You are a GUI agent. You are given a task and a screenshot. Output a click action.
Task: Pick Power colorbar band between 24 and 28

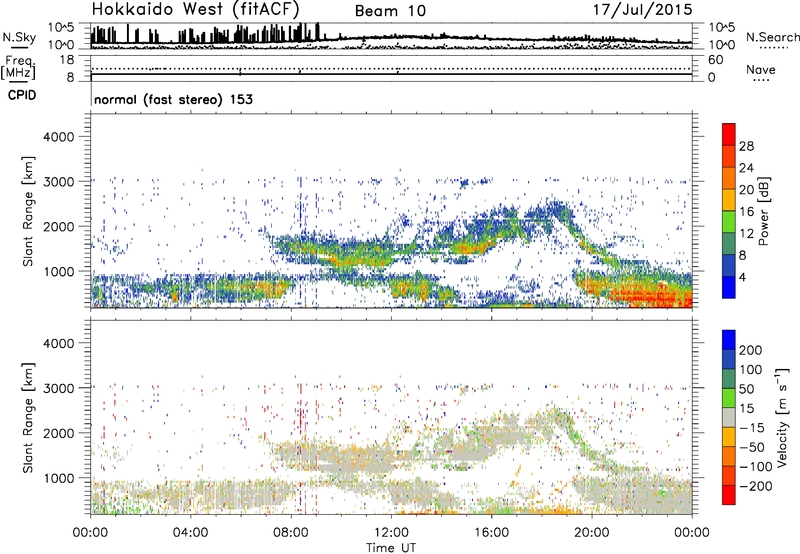click(x=729, y=156)
